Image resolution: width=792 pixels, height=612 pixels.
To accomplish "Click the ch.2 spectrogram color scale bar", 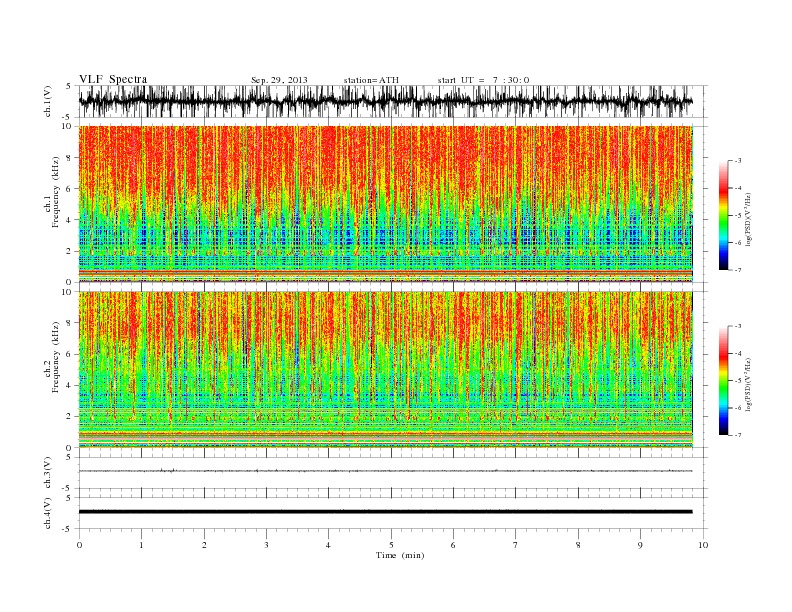I will pos(723,381).
